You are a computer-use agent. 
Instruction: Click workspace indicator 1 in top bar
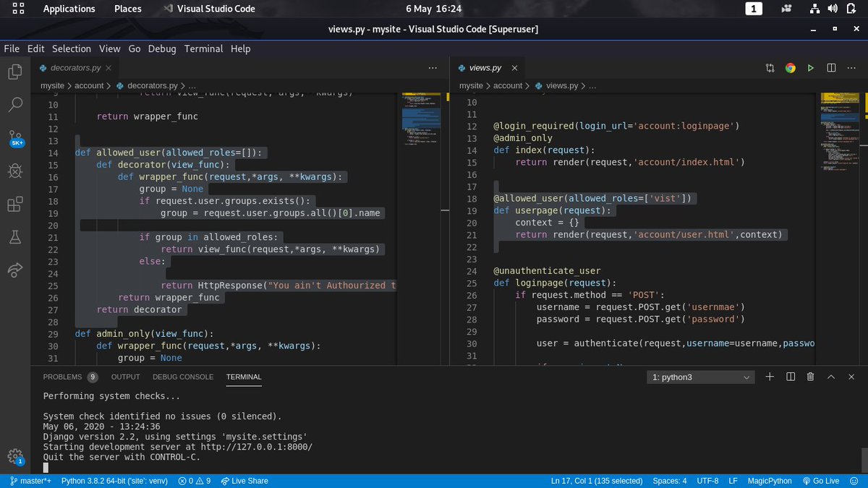click(754, 9)
